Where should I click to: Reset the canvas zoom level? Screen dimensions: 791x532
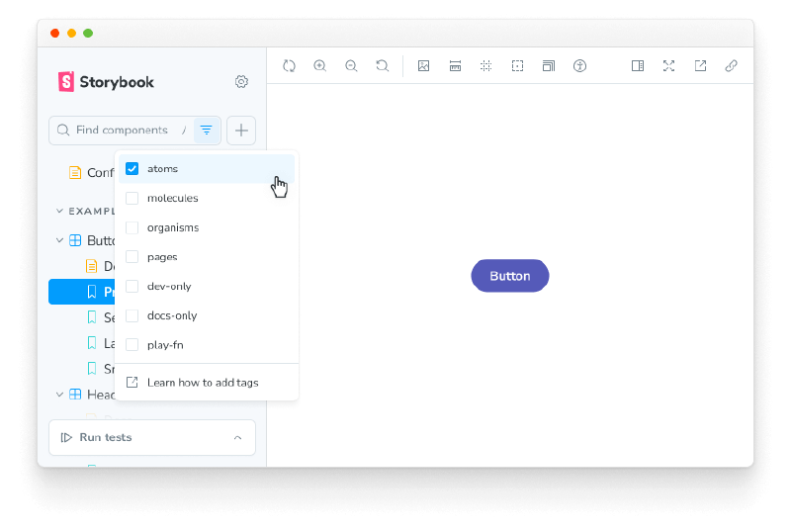click(x=382, y=66)
